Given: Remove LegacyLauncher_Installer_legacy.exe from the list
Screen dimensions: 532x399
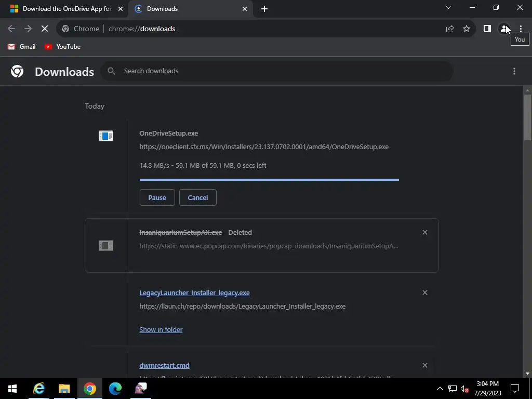Looking at the screenshot, I should 425,292.
